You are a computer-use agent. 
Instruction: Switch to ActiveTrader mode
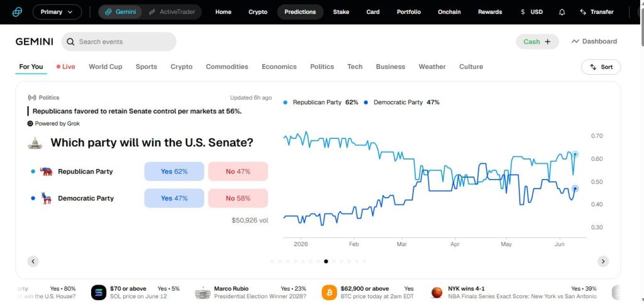pyautogui.click(x=172, y=12)
